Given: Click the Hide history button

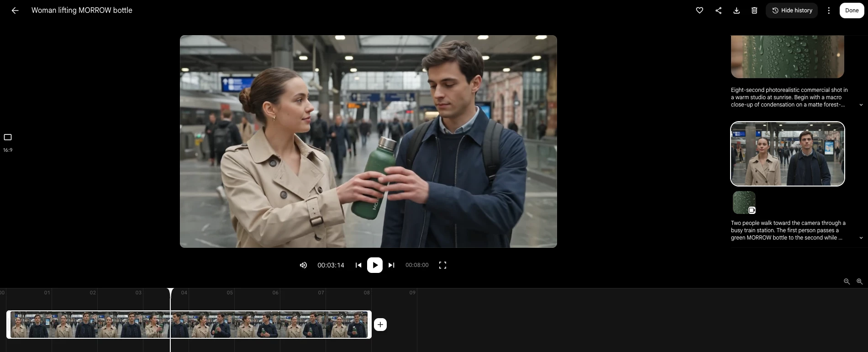Looking at the screenshot, I should click(x=792, y=11).
